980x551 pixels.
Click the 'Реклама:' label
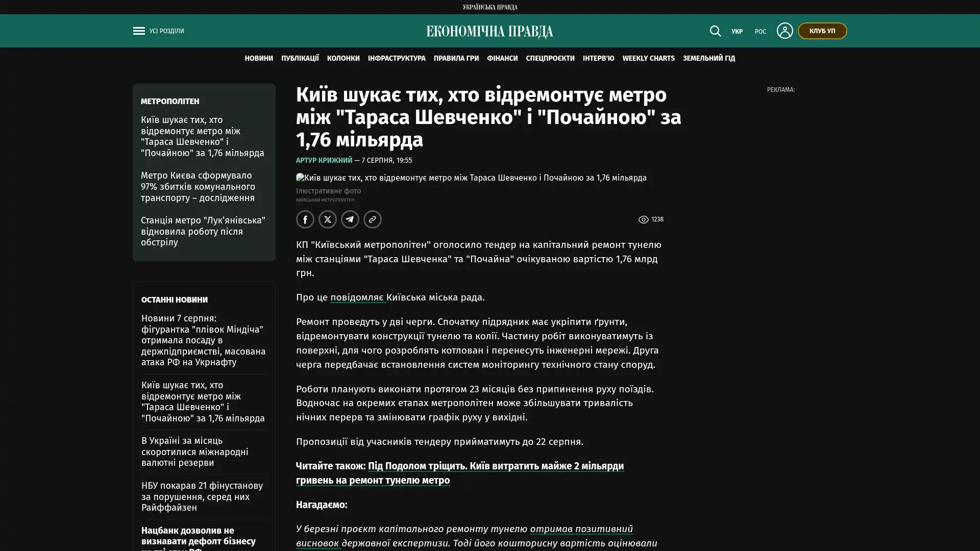(x=780, y=90)
